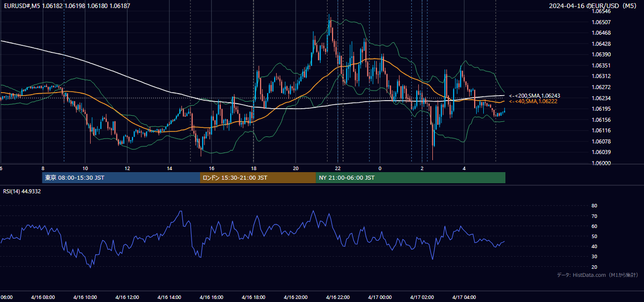Click hour marker 12 under price chart
The height and width of the screenshot is (302, 644).
(x=127, y=168)
